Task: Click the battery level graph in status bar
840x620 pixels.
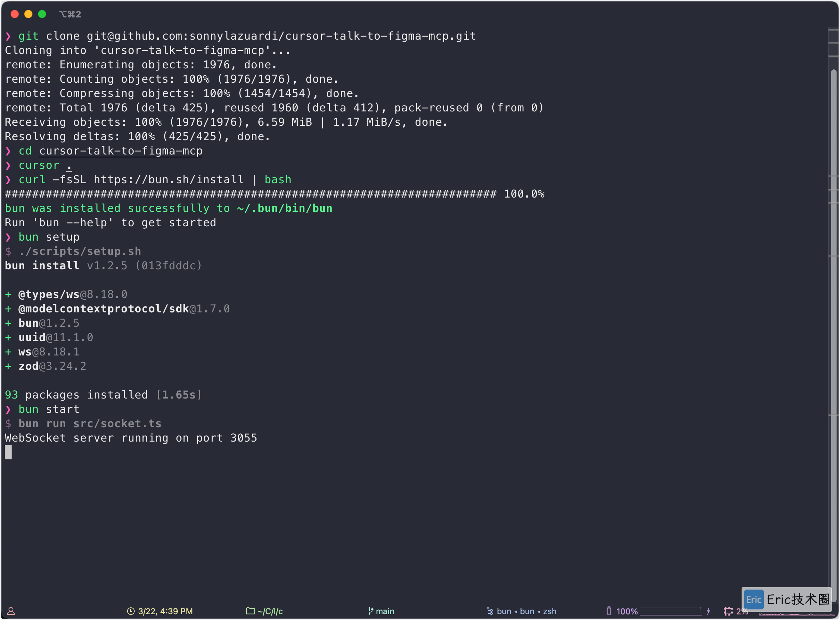Action: (670, 611)
